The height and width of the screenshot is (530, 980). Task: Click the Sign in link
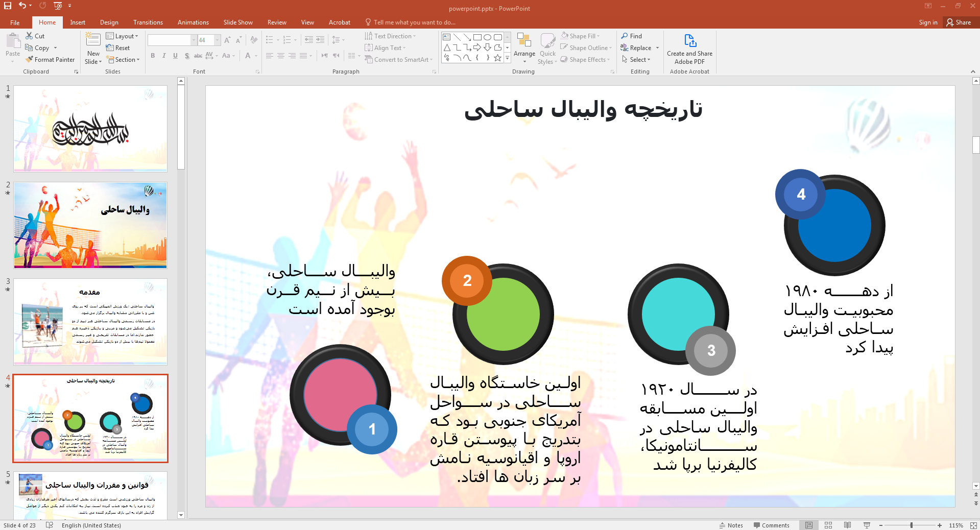928,22
